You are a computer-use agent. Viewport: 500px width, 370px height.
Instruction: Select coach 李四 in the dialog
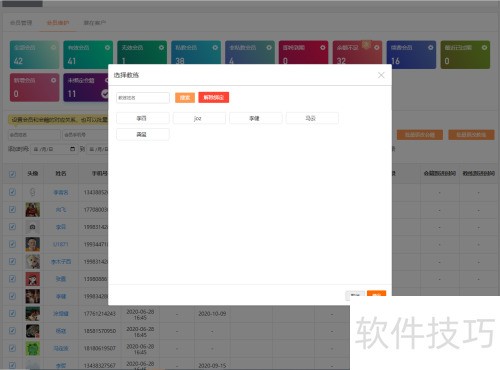[x=143, y=118]
